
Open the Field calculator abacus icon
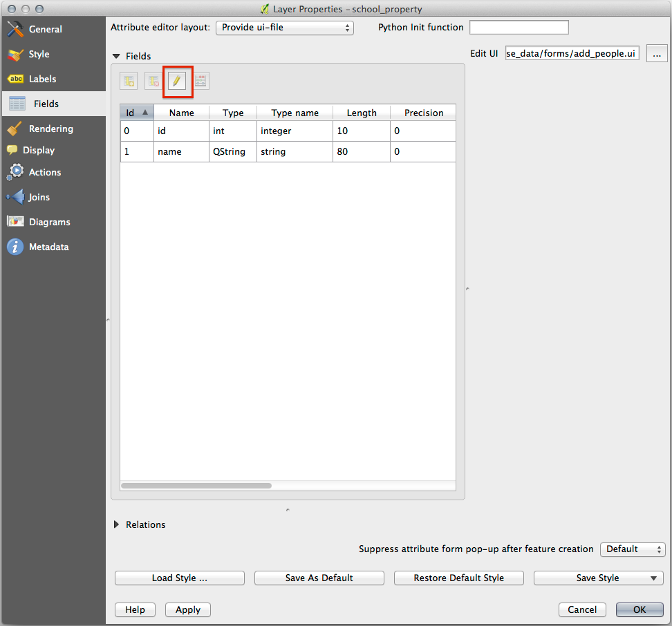(200, 82)
